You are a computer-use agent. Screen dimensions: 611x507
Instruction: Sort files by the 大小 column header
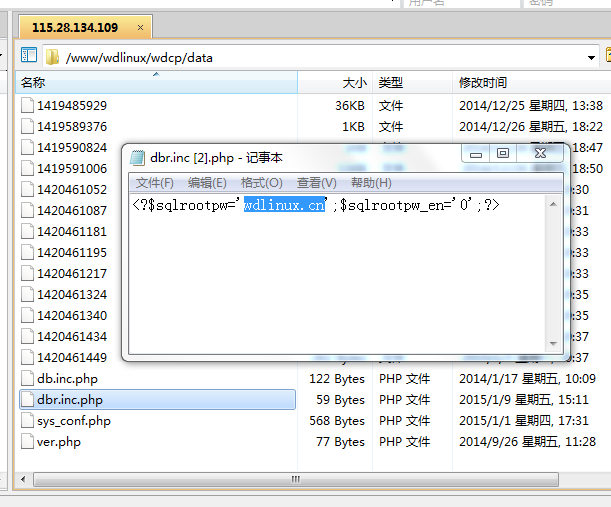tap(354, 83)
